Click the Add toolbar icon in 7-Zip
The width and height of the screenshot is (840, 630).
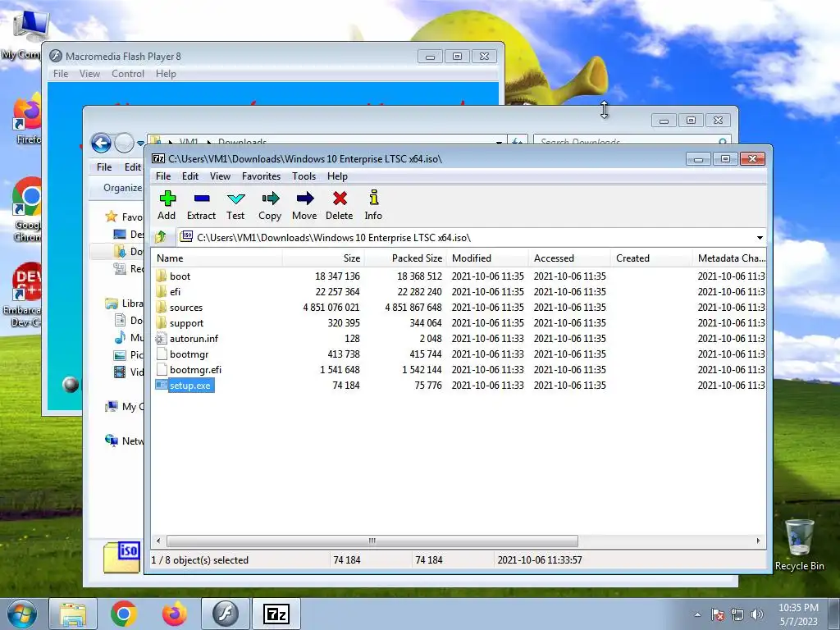tap(167, 204)
